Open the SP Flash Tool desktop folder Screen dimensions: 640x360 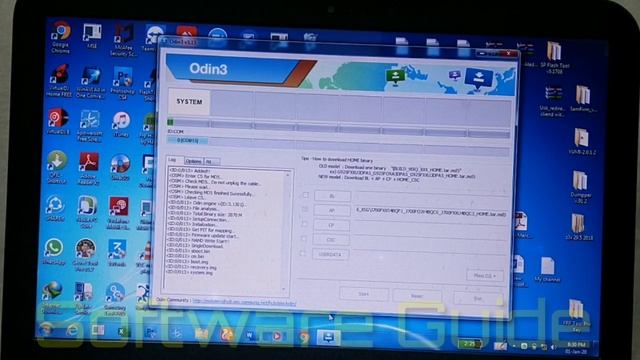tap(554, 57)
